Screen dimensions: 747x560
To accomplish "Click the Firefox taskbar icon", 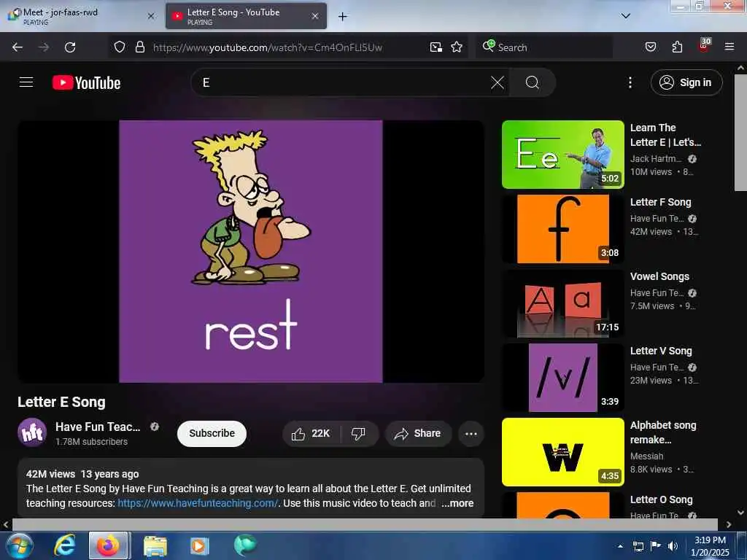I will pos(108,545).
